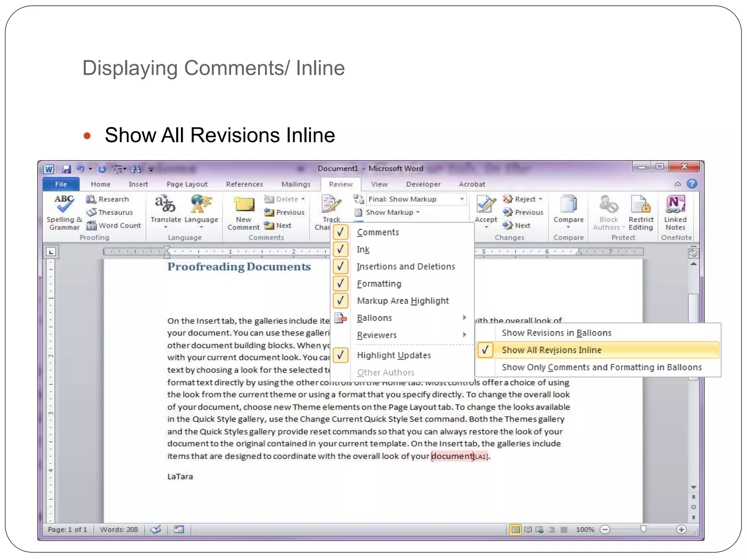This screenshot has width=747, height=560.
Task: Click the Word Count icon
Action: point(91,226)
